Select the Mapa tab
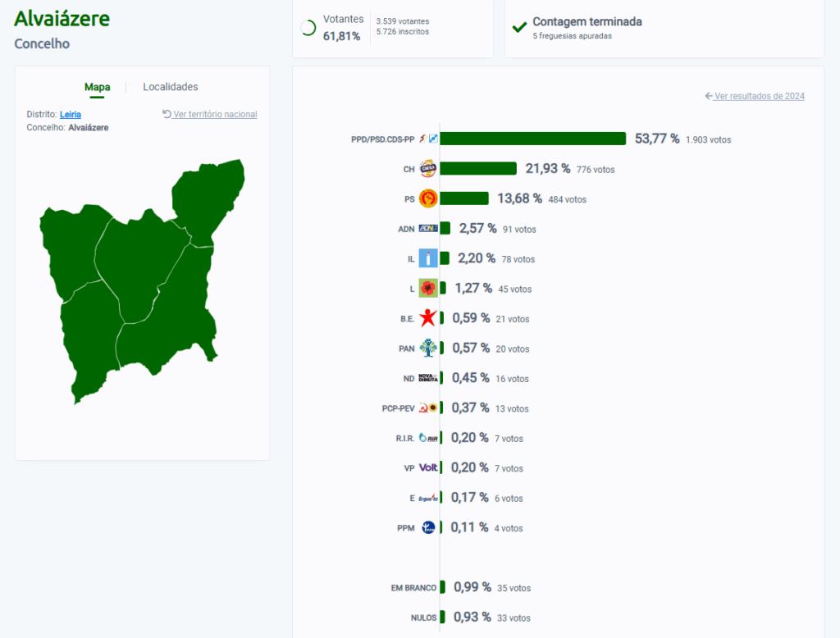This screenshot has height=638, width=840. click(x=97, y=87)
